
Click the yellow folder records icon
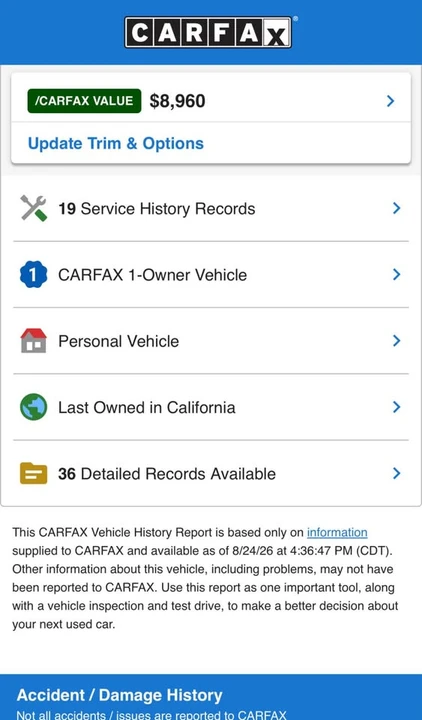coord(34,473)
